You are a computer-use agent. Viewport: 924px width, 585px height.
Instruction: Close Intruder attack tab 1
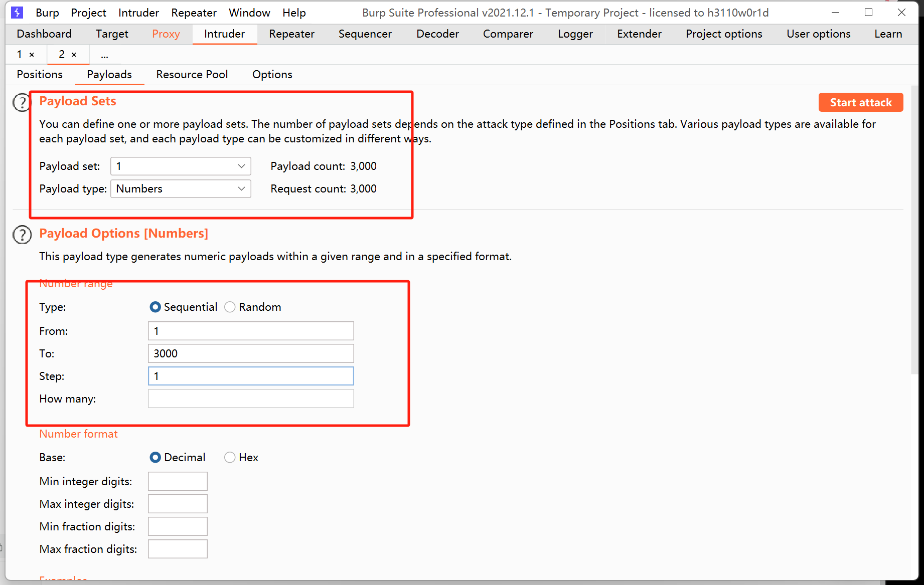32,55
